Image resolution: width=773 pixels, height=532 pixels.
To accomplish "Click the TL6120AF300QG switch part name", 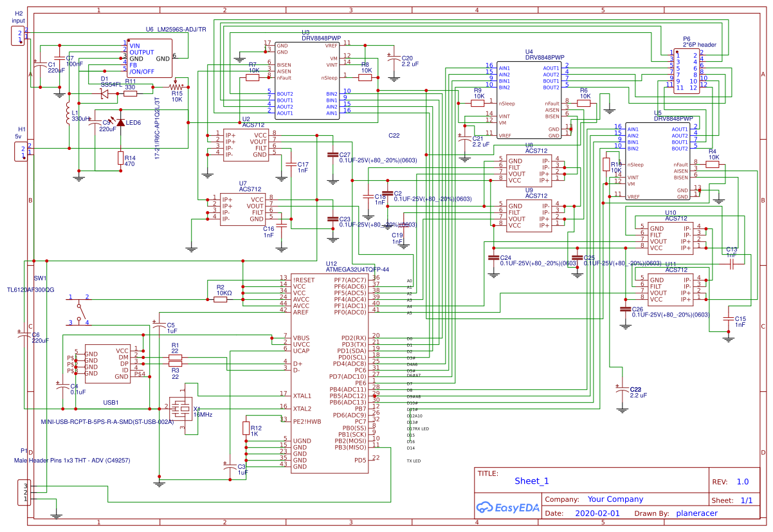I will coord(30,290).
